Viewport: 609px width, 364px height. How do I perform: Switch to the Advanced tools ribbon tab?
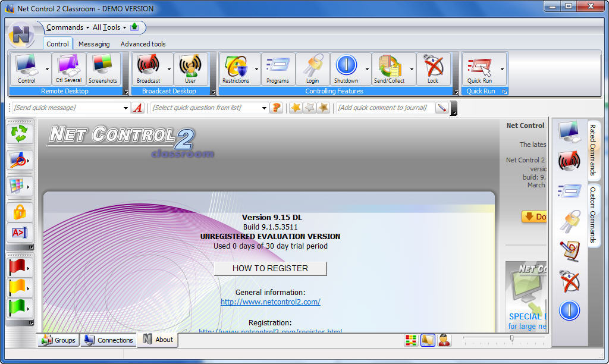coord(143,44)
